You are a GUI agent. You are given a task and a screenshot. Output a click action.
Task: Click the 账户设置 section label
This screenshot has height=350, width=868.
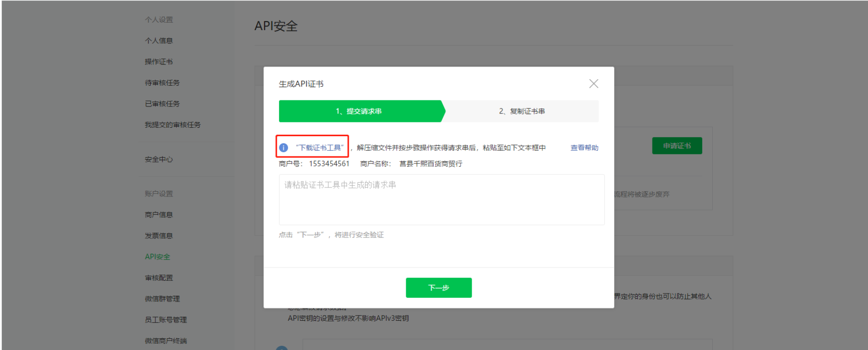(159, 194)
